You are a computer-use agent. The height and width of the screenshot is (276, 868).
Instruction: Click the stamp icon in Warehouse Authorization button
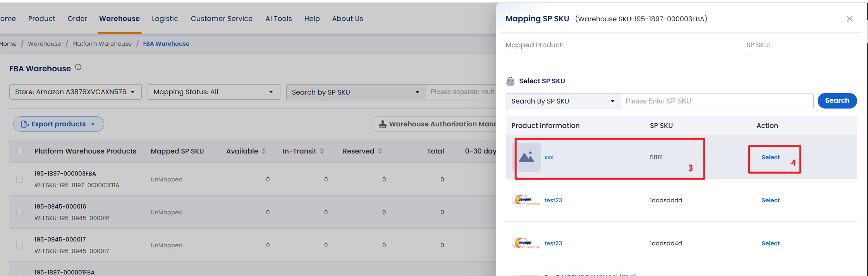point(382,124)
